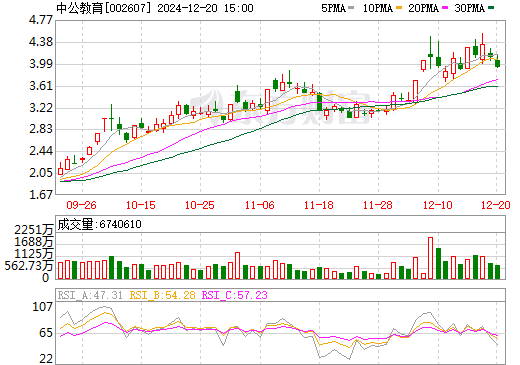This screenshot has width=520, height=365.
Task: Select the 11-18 date axis label
Action: pos(319,205)
